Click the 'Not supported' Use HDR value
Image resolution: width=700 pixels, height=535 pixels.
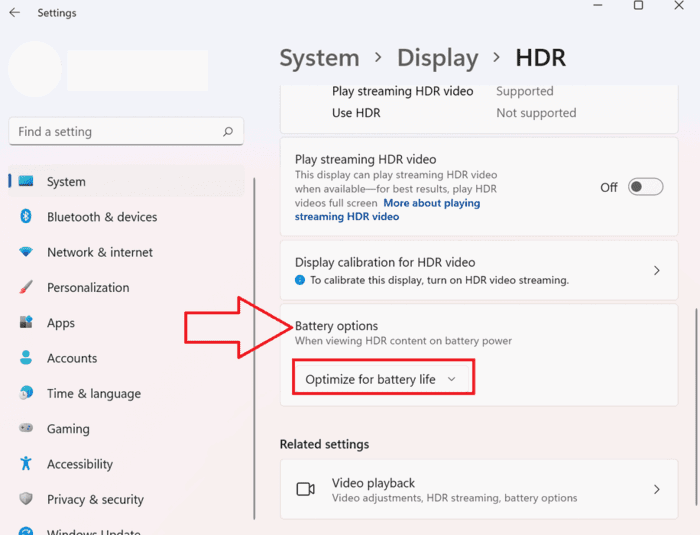point(536,113)
